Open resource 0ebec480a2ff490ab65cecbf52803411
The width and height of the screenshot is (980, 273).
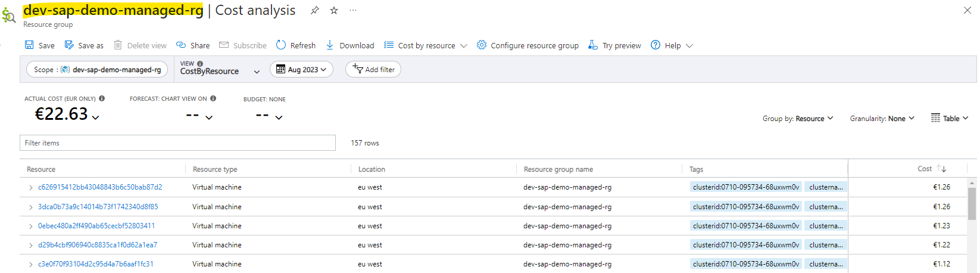(96, 226)
